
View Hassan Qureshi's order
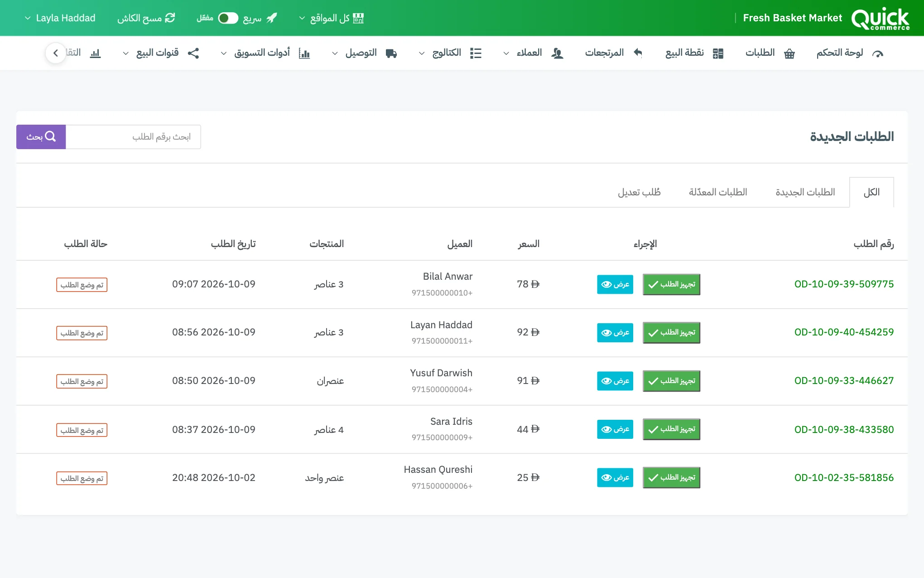[615, 477]
